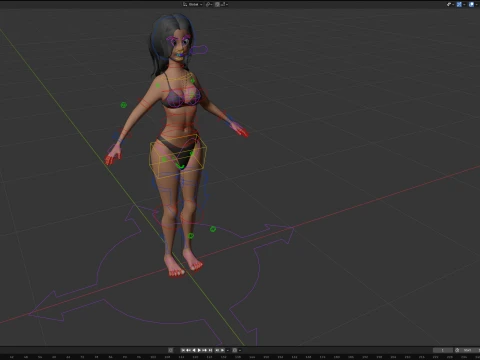Open the Global transform orientation dropdown

(192, 4)
